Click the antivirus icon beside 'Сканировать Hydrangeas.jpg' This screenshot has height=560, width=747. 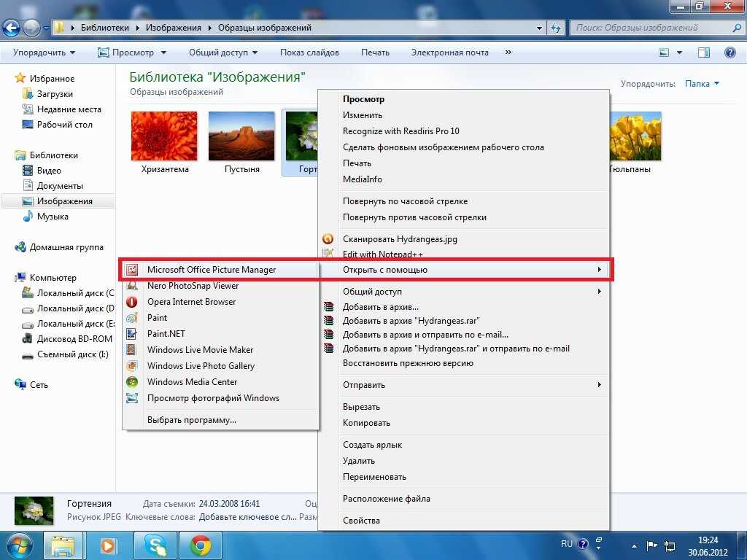click(x=328, y=238)
